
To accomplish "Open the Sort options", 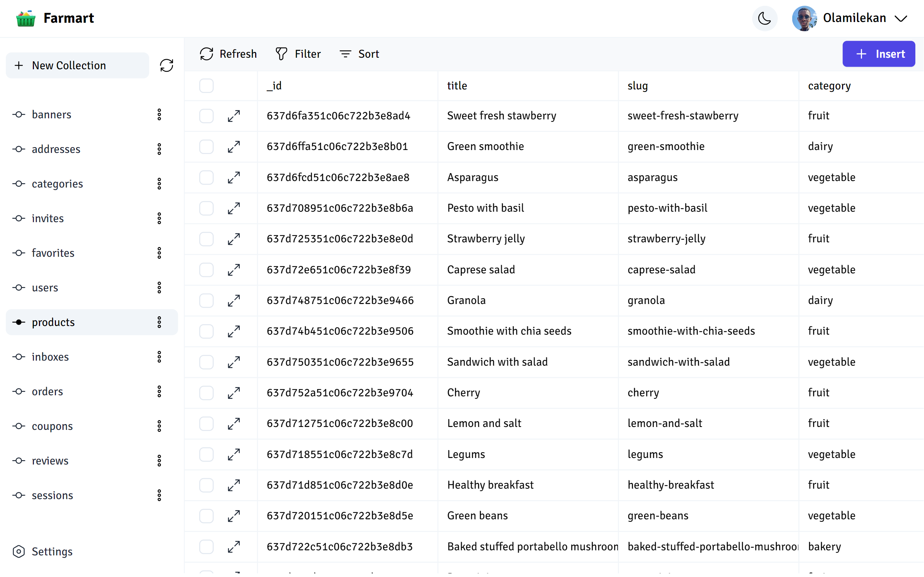I will coord(359,54).
